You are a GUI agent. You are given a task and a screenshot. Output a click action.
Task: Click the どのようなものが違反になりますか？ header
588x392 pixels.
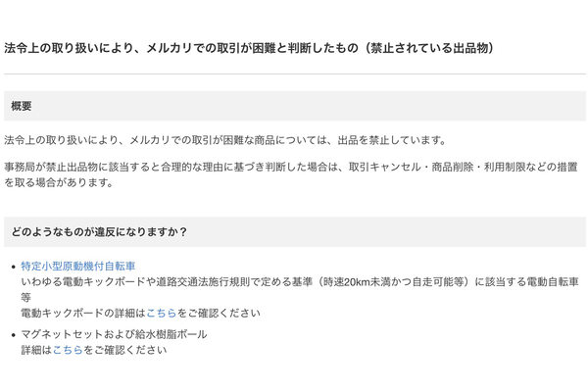[99, 232]
